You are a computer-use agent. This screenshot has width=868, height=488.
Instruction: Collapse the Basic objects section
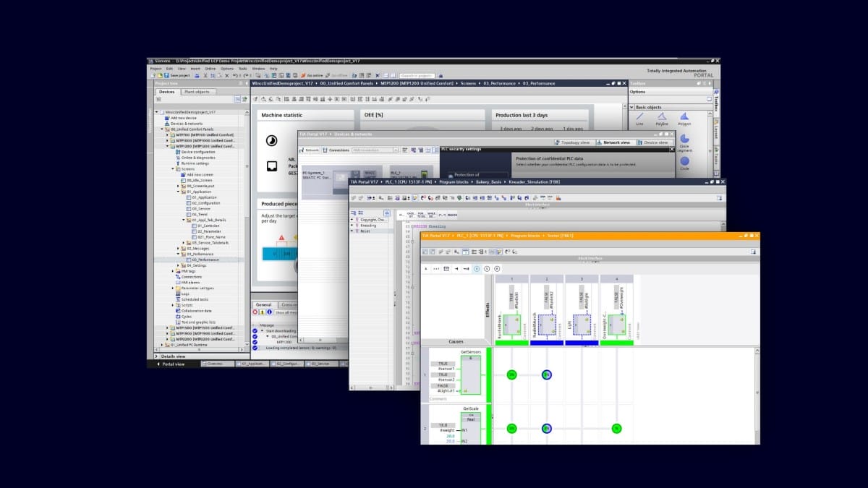coord(631,107)
